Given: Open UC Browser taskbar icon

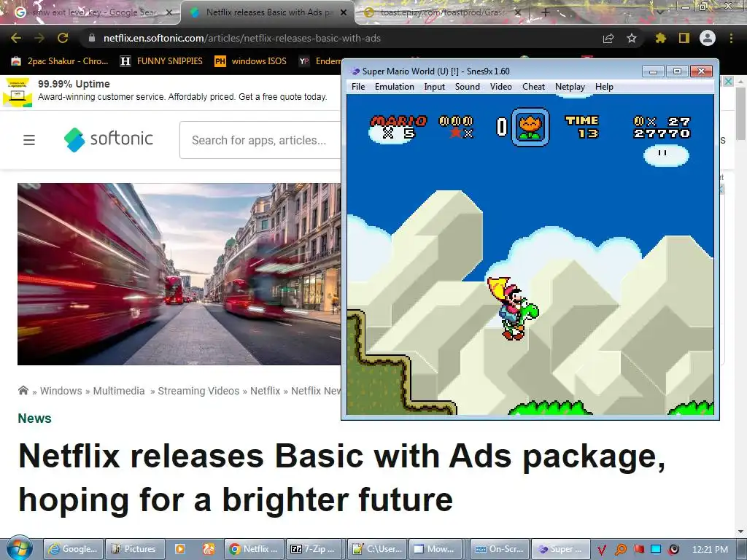Looking at the screenshot, I should click(x=209, y=549).
